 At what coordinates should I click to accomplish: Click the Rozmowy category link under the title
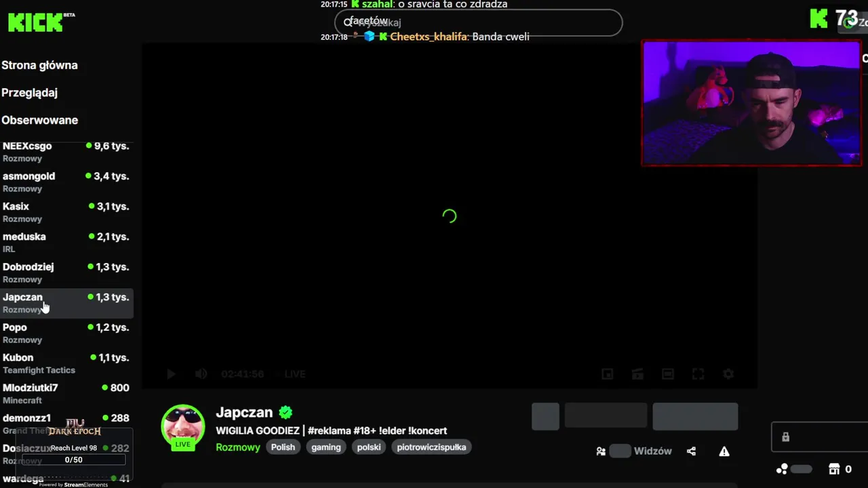click(238, 447)
